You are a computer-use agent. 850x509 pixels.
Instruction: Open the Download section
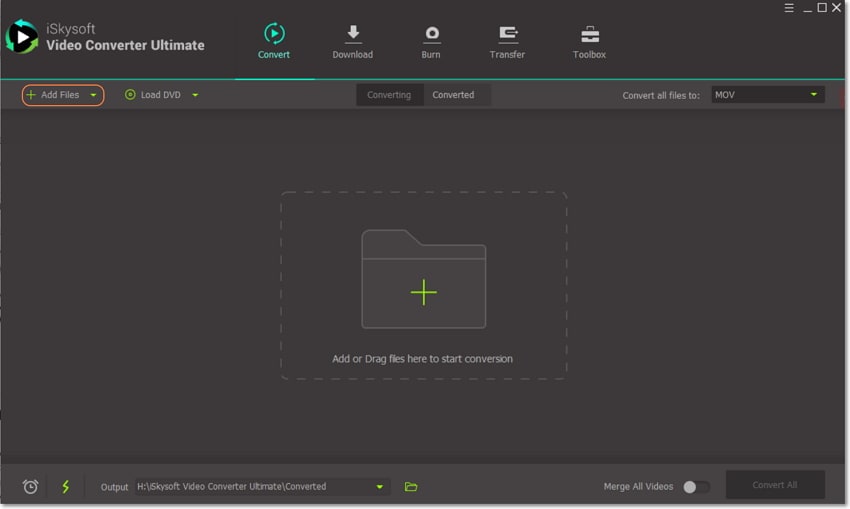(353, 41)
